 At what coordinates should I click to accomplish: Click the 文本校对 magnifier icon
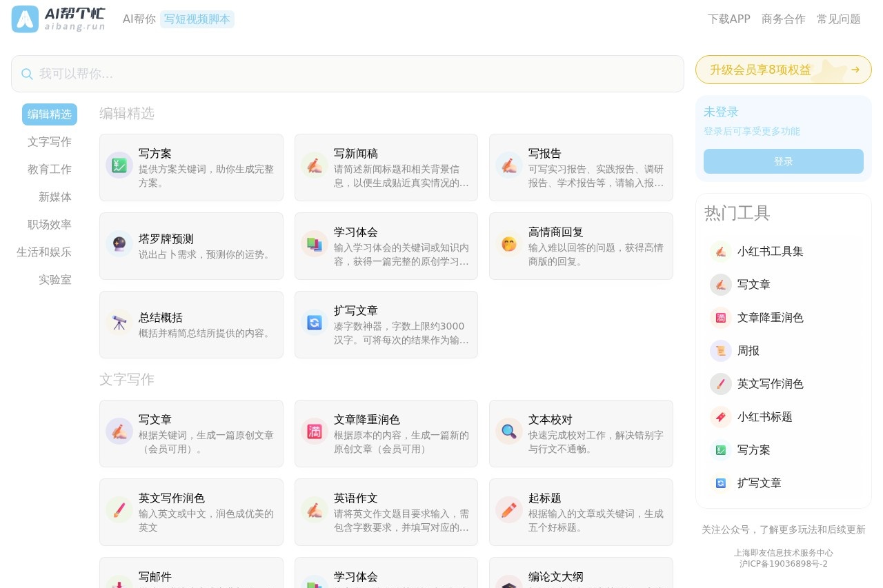[508, 432]
